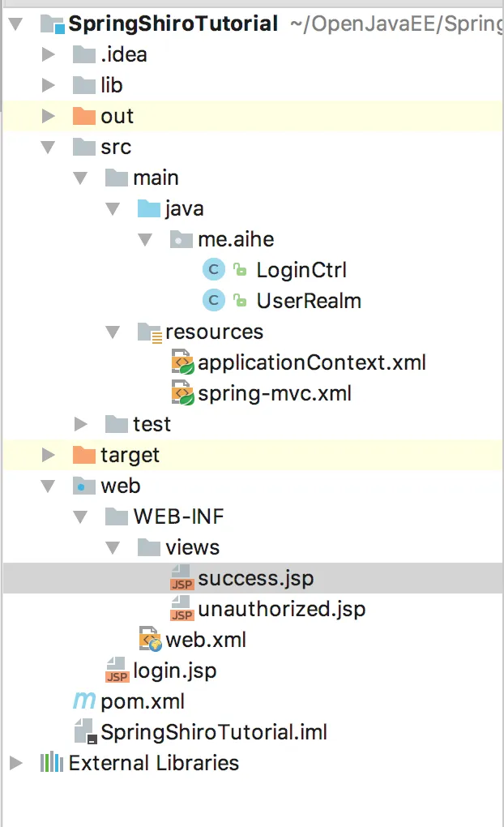Click the spring-mvc.xml file icon

coord(182,393)
